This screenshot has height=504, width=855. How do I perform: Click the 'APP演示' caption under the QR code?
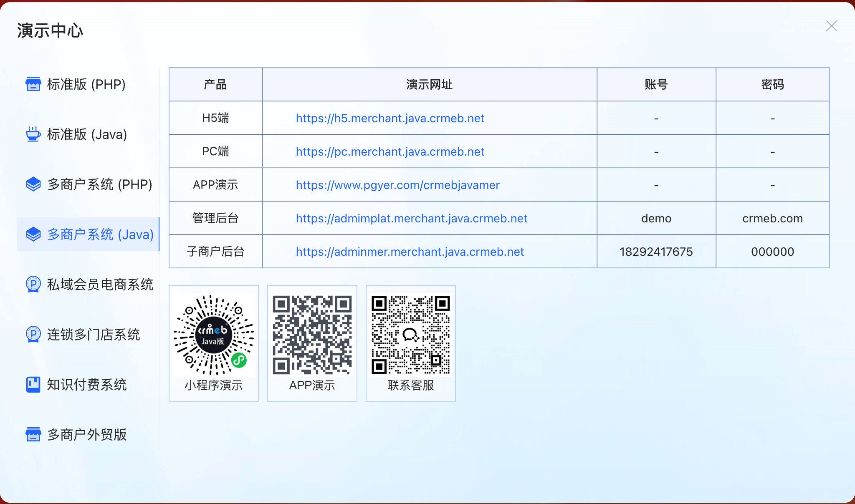[312, 385]
